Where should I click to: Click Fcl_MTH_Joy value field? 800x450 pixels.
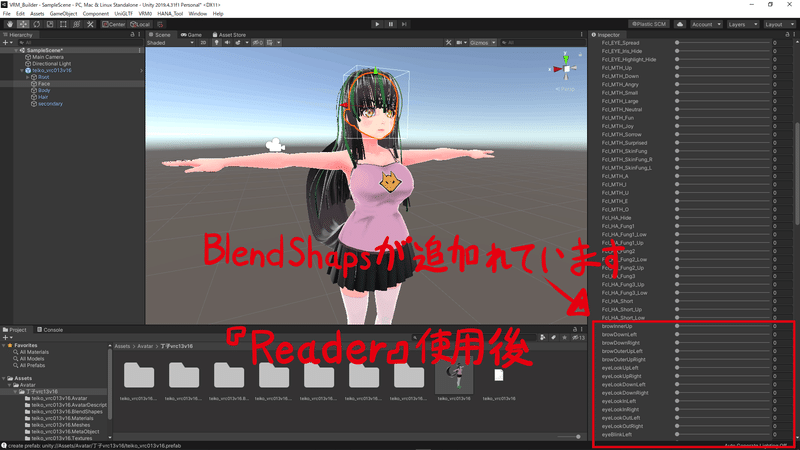coord(782,126)
